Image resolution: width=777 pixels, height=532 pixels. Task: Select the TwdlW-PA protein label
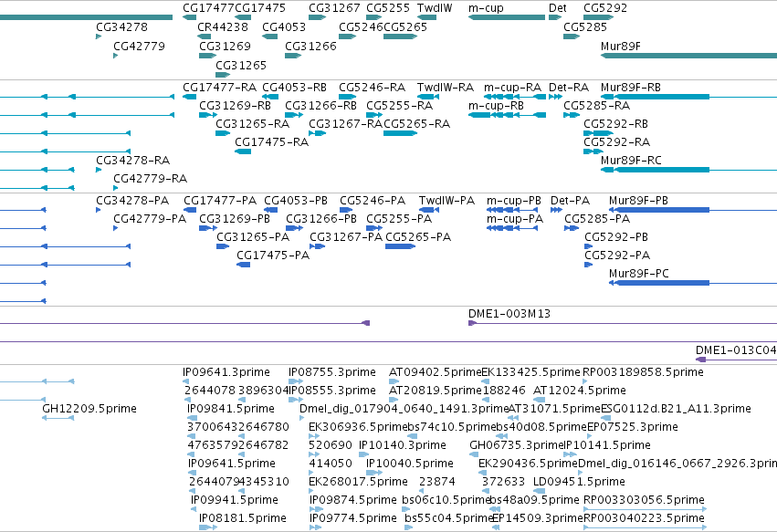click(x=446, y=200)
